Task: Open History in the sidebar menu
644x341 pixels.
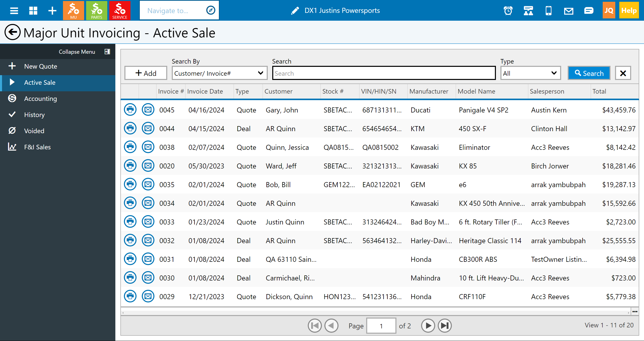Action: [34, 115]
